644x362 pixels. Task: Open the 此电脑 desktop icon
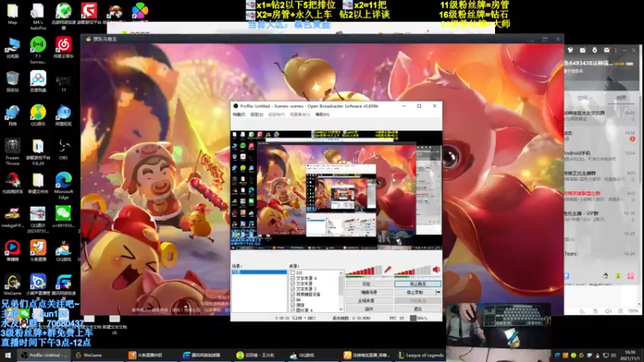click(x=12, y=47)
